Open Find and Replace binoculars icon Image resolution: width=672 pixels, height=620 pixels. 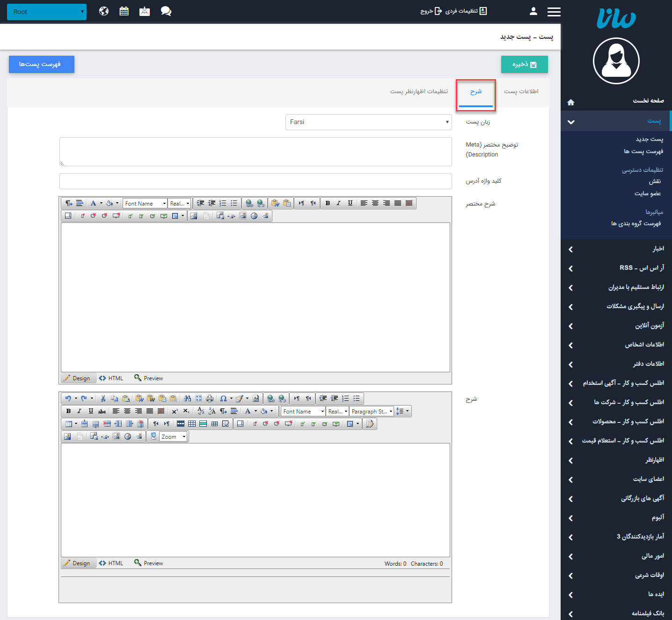point(187,399)
